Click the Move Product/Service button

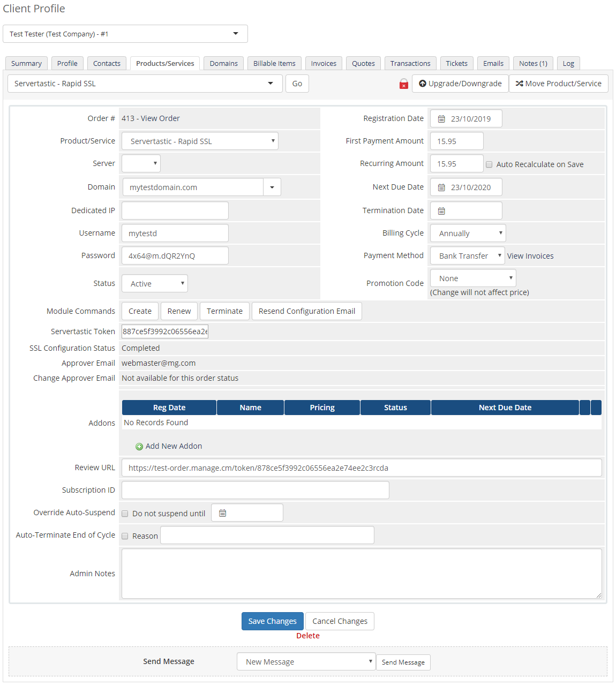click(559, 84)
